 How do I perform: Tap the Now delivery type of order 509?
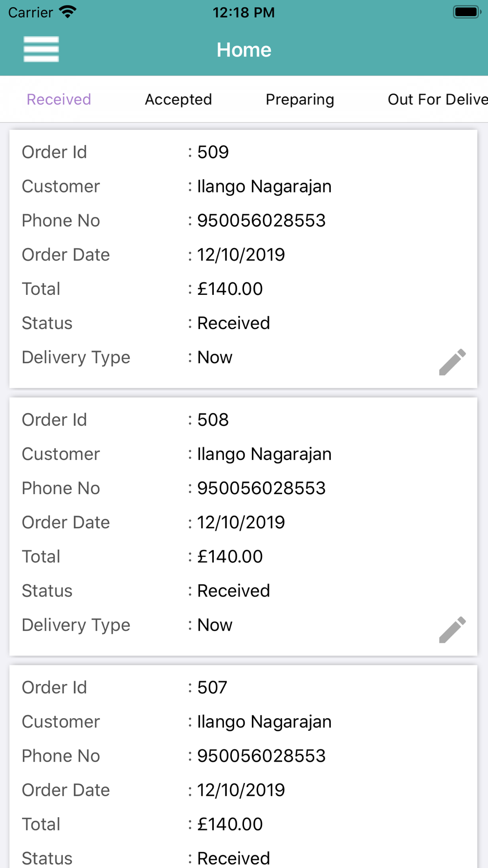[x=215, y=357]
